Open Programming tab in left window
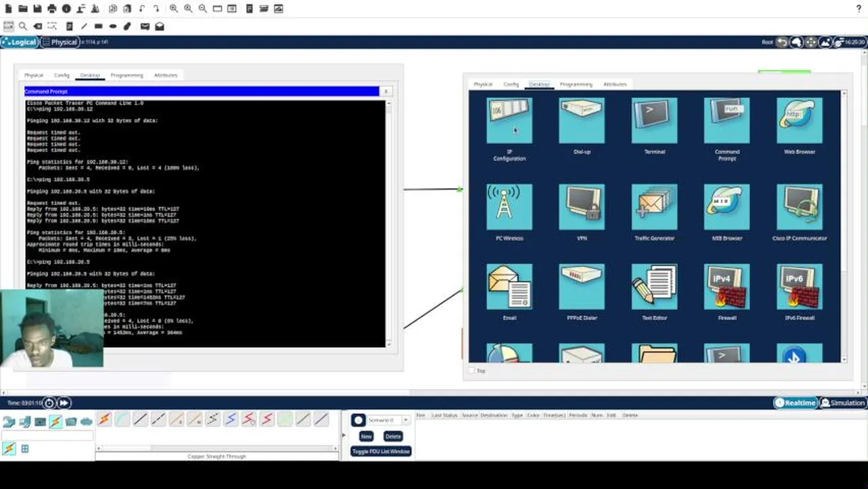This screenshot has height=489, width=868. point(127,75)
